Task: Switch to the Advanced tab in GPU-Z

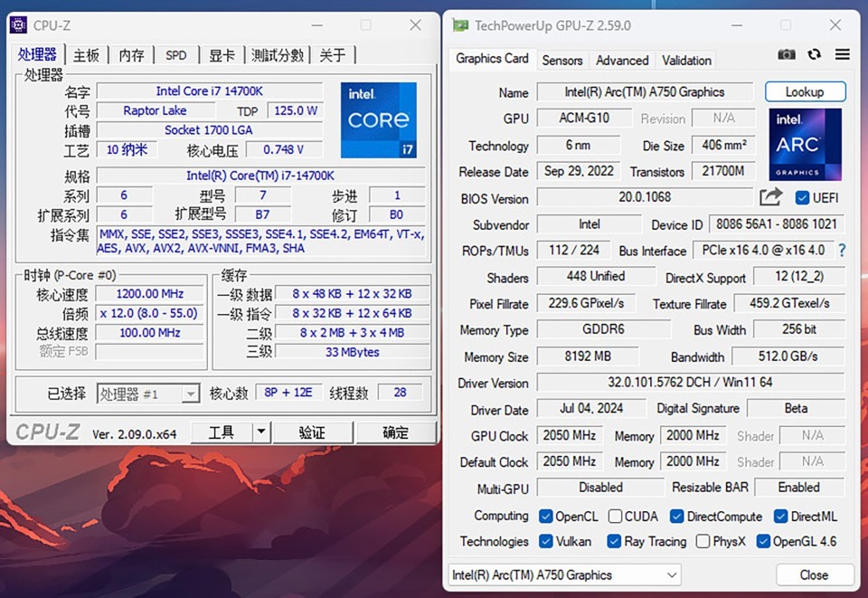Action: (x=621, y=60)
